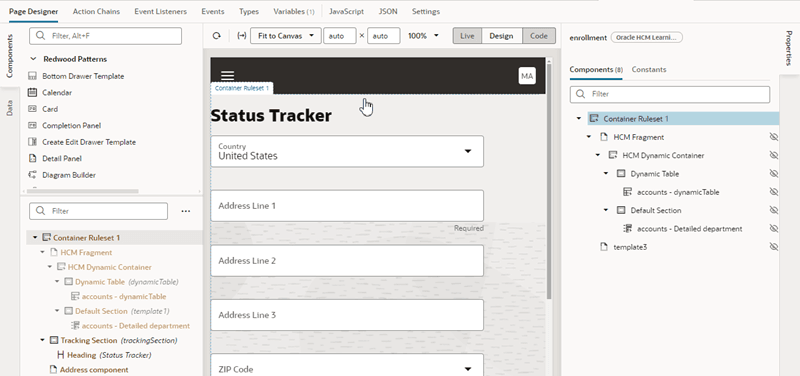Click search icon in right-panel Filter box
The image size is (800, 376).
pos(580,94)
